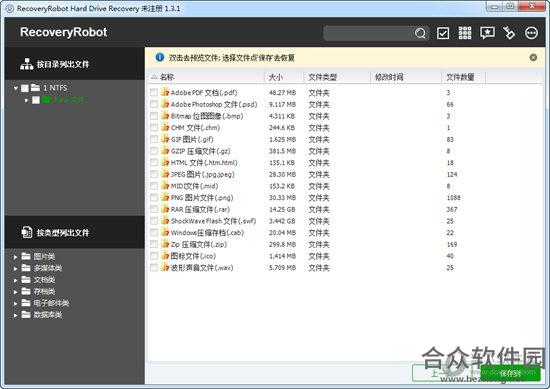Select the Zip 压缩文件(.zip) row name
Viewport: 550px width, 389px height.
pos(199,244)
